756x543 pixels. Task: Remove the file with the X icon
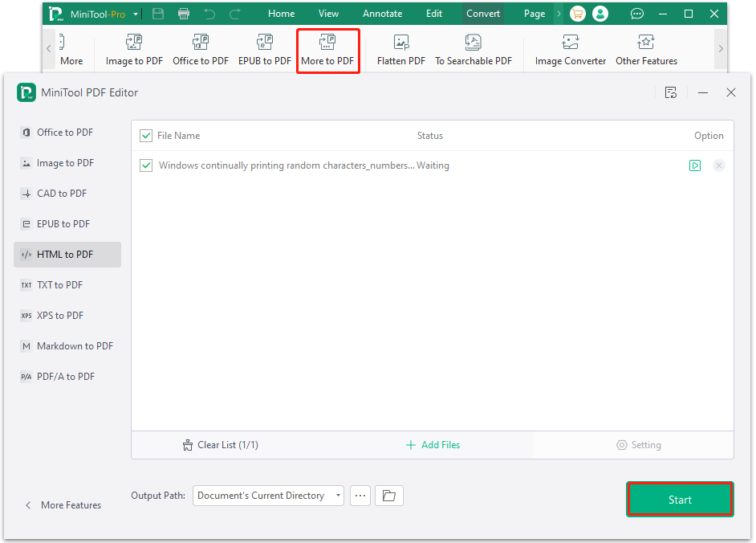[x=719, y=165]
